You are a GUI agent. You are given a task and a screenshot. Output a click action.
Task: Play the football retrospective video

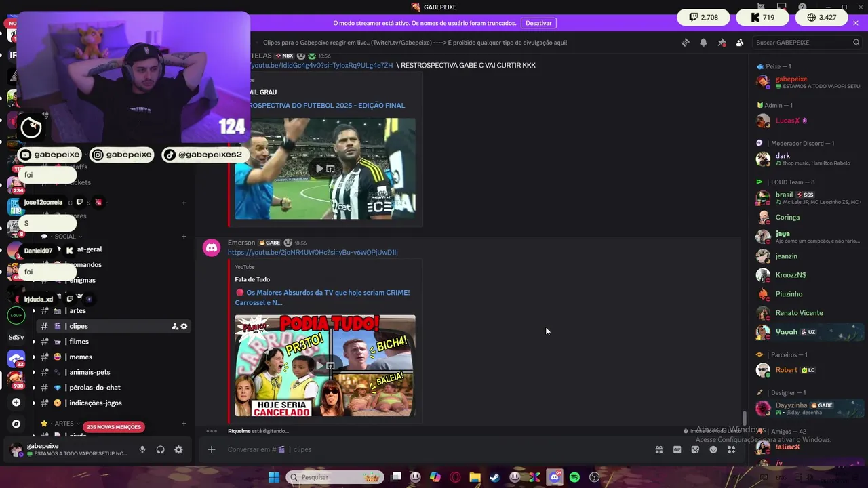tap(319, 169)
